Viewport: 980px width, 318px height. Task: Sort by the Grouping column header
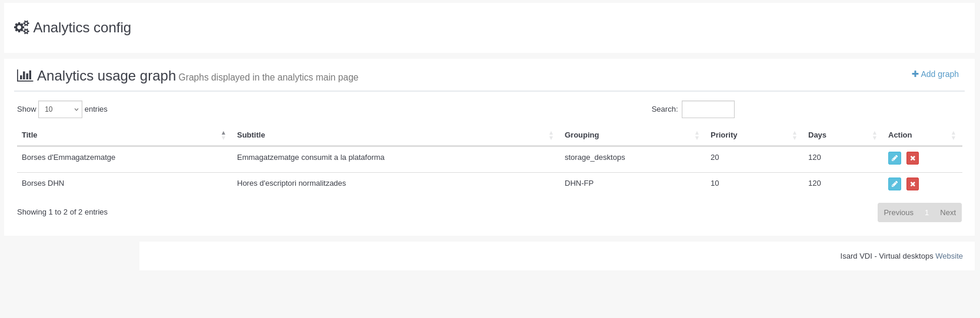[582, 135]
